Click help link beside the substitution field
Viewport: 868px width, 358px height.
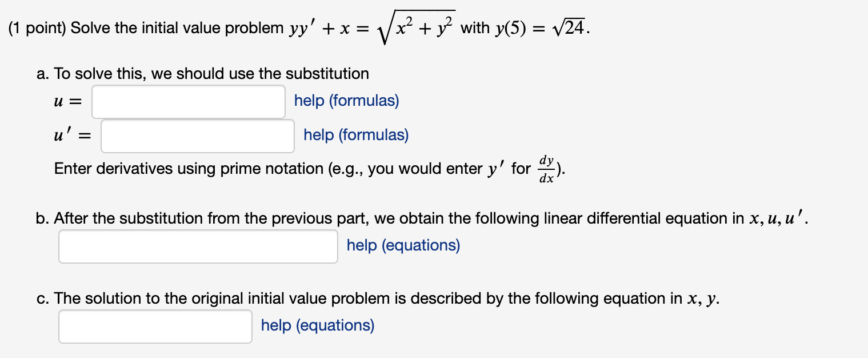346,101
